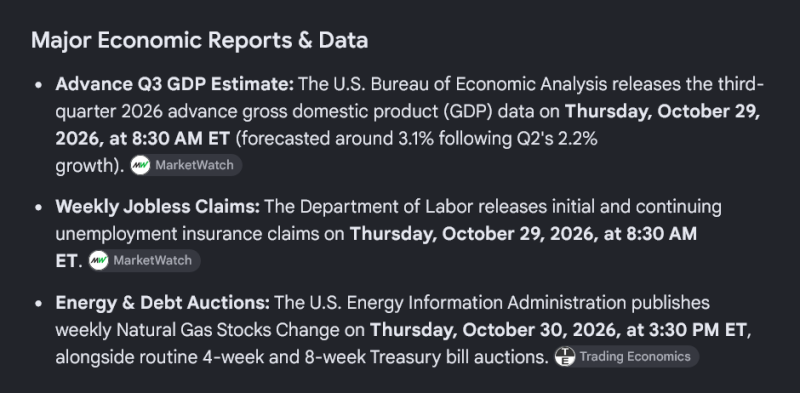This screenshot has height=393, width=800.
Task: Click the Treasury bill auctions text
Action: click(x=459, y=357)
